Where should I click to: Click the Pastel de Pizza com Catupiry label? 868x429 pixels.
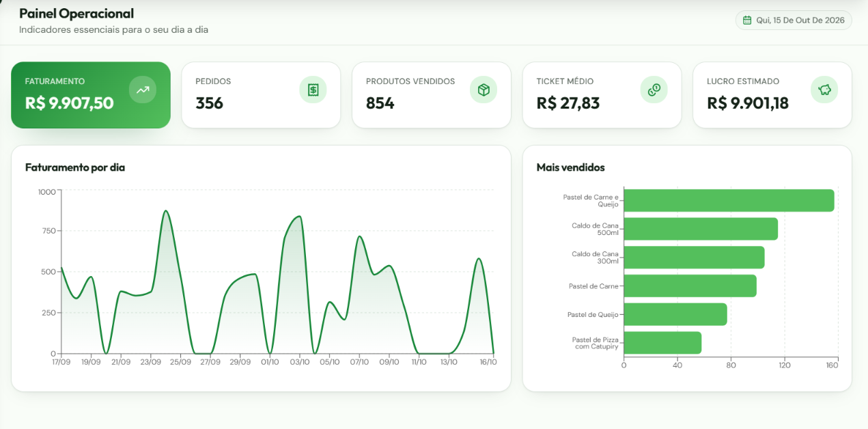(x=596, y=343)
